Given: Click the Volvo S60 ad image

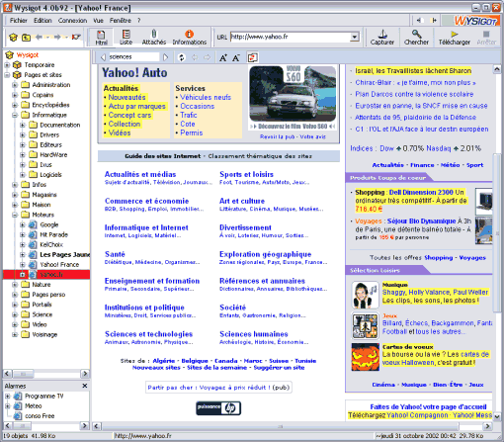Looking at the screenshot, I should (293, 94).
